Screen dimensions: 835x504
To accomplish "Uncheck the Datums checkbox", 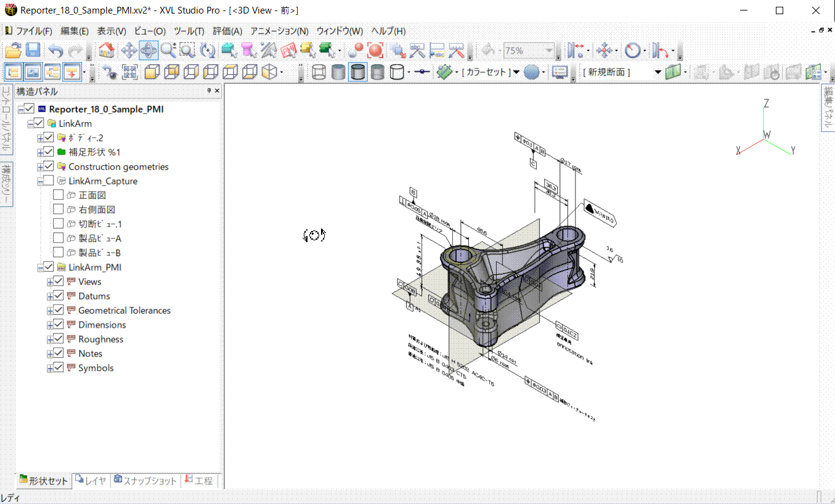I will point(60,296).
